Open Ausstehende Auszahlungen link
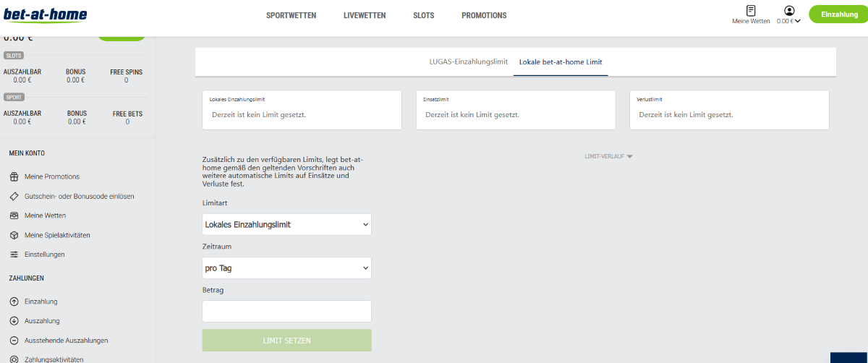 tap(67, 341)
